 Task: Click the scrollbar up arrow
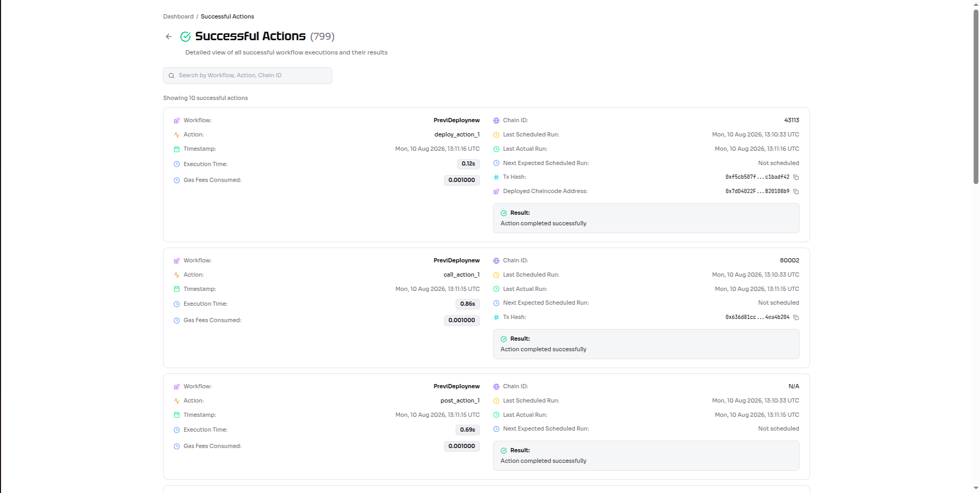[x=976, y=4]
